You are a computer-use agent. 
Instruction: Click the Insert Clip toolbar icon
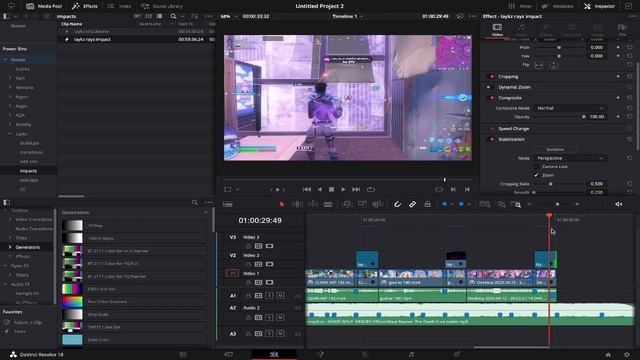[347, 204]
